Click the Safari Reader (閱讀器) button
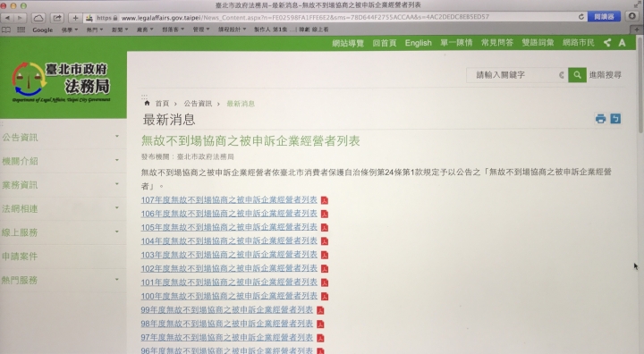Viewport: 644px width, 354px height. tap(604, 17)
